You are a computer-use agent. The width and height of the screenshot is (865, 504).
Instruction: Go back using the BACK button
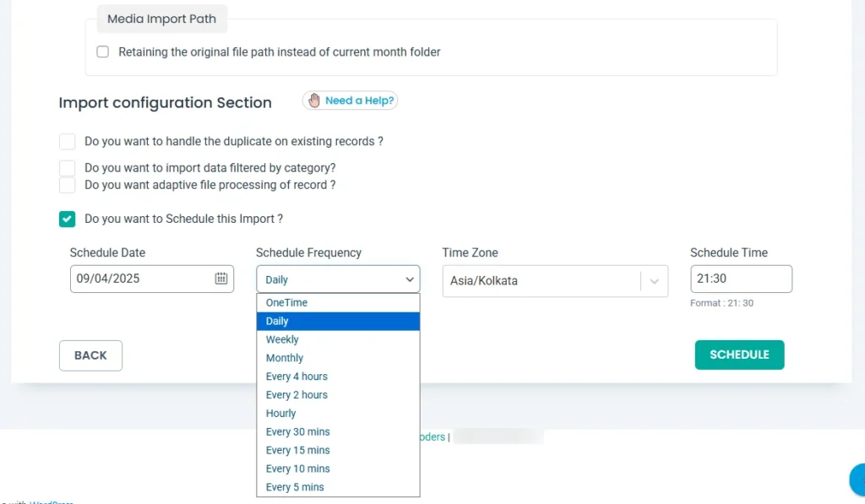coord(90,355)
